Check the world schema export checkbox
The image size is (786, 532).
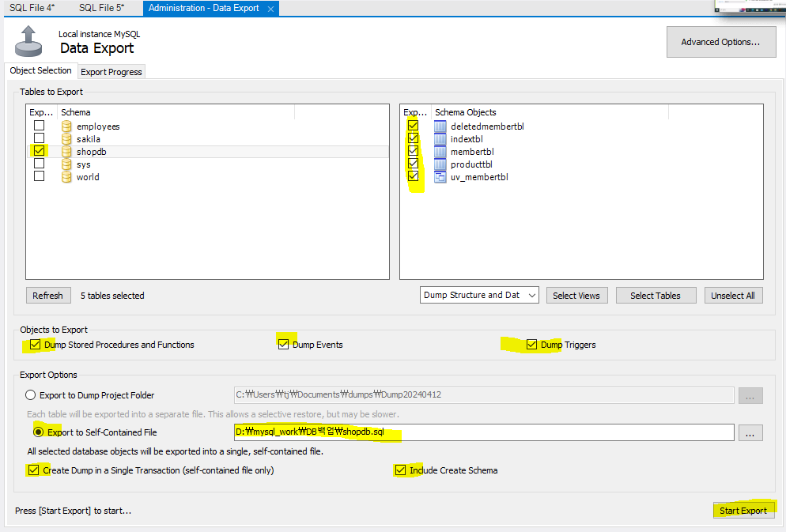tap(39, 175)
